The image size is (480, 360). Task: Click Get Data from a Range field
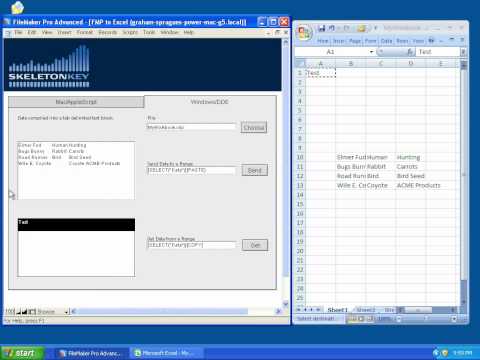point(191,245)
